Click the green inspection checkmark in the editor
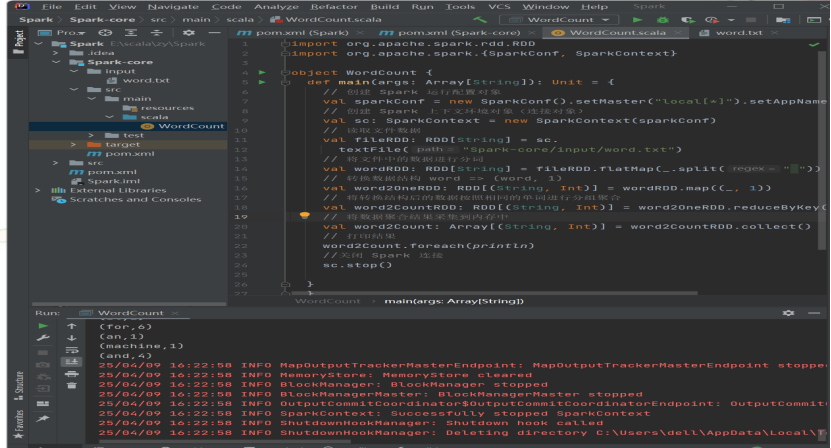831x448 pixels. (x=814, y=45)
